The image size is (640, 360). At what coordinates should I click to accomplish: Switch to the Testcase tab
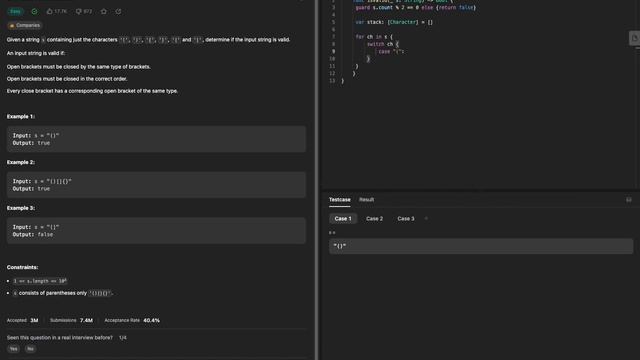340,200
